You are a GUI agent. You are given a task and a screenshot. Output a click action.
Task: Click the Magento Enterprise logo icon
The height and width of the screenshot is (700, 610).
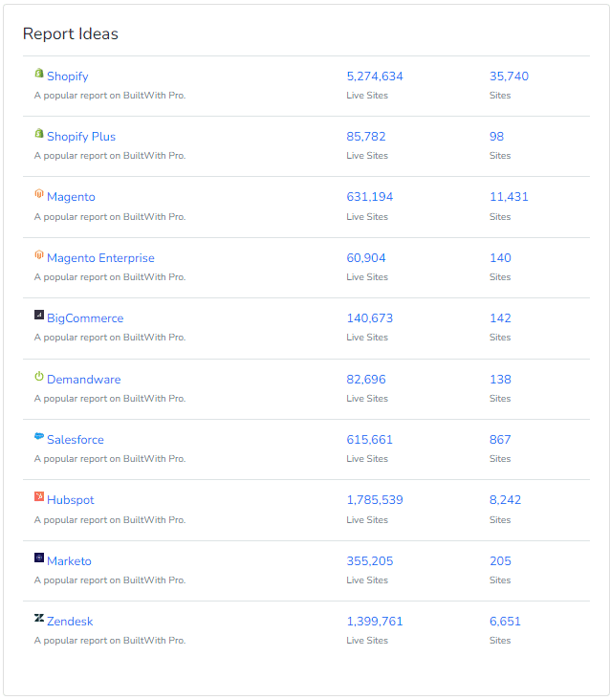pyautogui.click(x=39, y=255)
